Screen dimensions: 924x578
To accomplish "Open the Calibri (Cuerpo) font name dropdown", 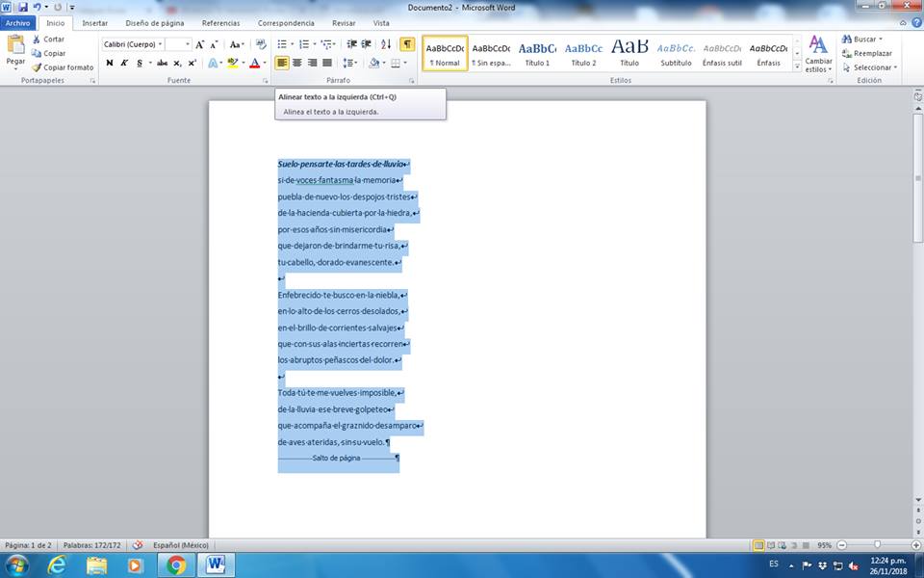I will (x=160, y=44).
